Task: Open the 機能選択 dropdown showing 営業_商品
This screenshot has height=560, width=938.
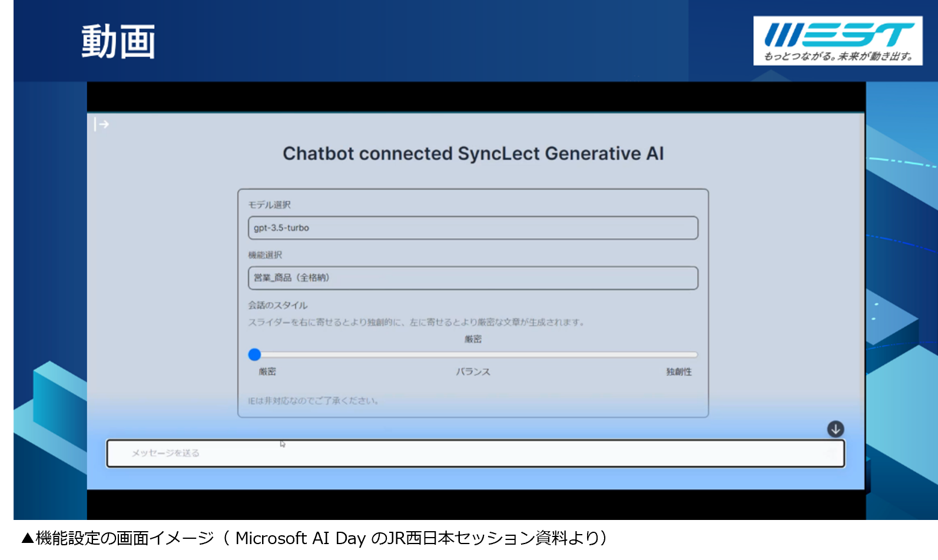Action: pyautogui.click(x=473, y=278)
